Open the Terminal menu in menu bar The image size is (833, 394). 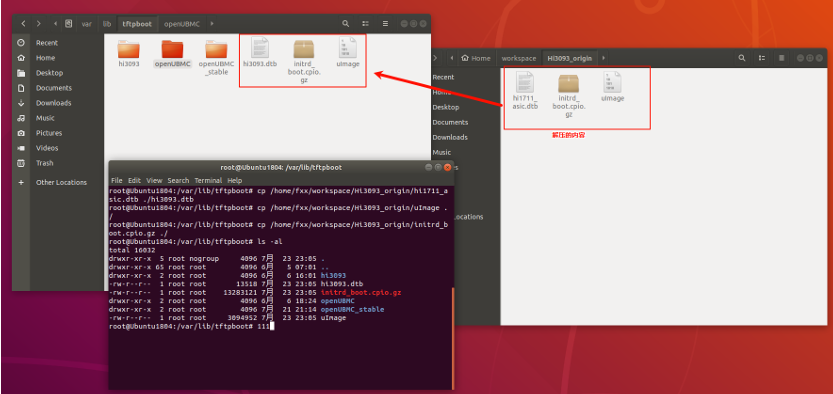(x=208, y=181)
